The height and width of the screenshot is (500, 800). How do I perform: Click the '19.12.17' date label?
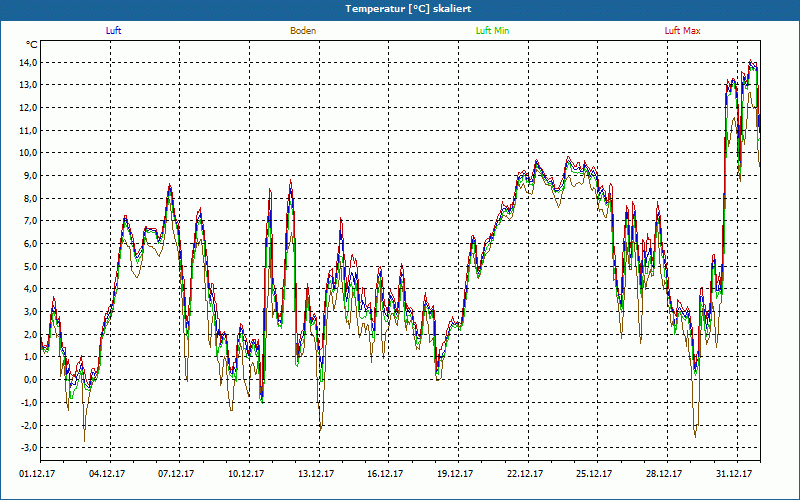455,474
